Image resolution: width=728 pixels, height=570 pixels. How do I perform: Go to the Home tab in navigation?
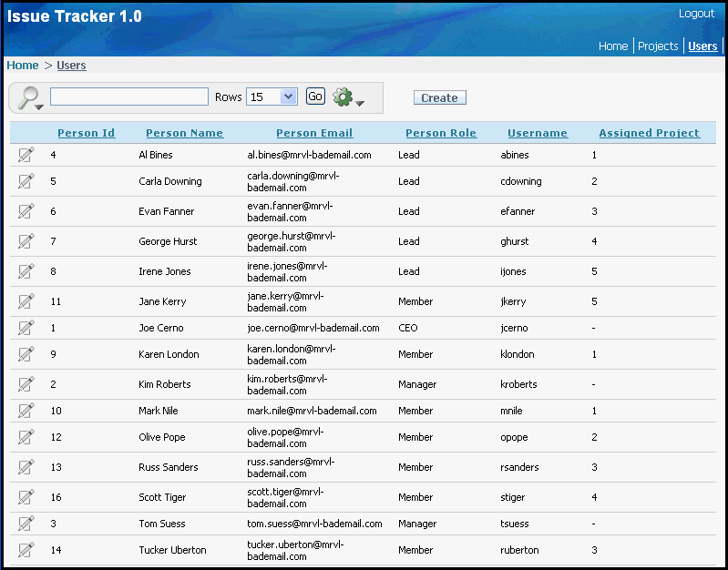(613, 46)
